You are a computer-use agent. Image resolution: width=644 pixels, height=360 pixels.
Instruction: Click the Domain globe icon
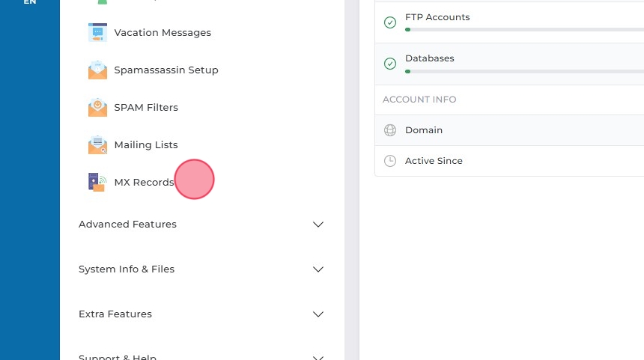click(390, 130)
